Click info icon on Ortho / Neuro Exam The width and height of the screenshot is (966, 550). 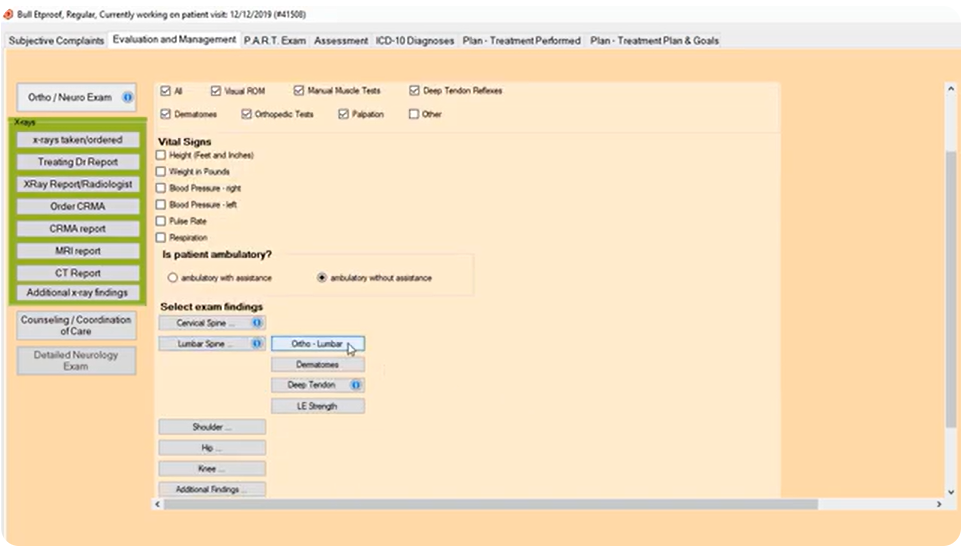128,97
